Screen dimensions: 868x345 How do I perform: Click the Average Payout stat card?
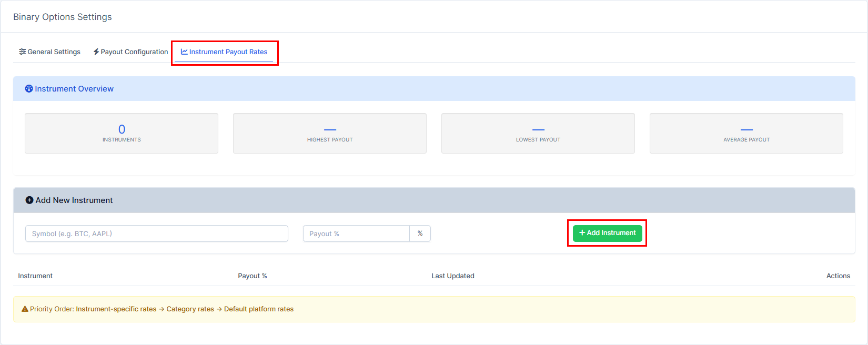tap(746, 134)
